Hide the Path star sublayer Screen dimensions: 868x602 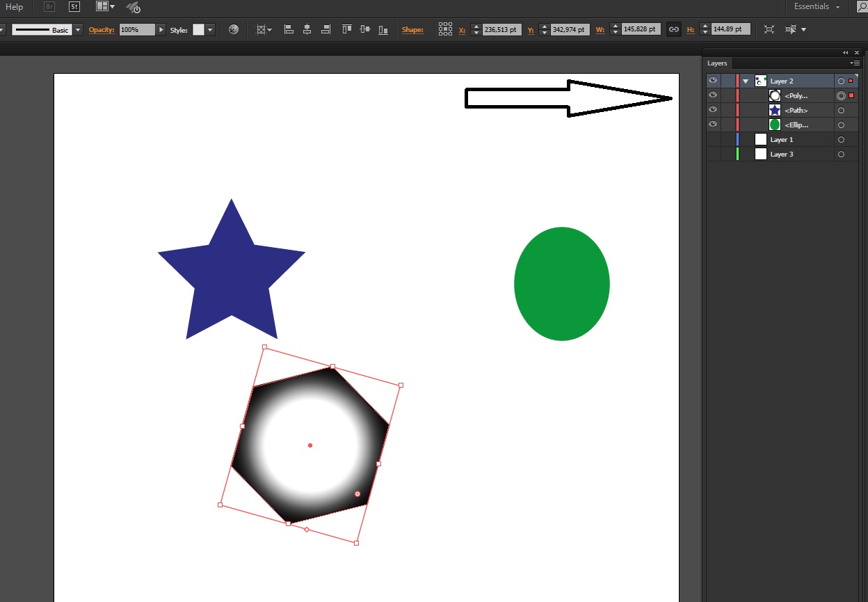tap(713, 111)
